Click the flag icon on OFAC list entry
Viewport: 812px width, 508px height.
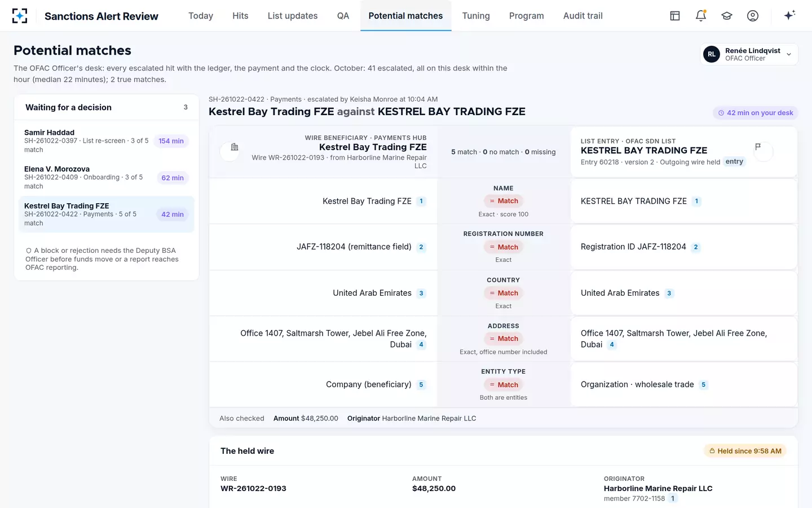point(758,147)
